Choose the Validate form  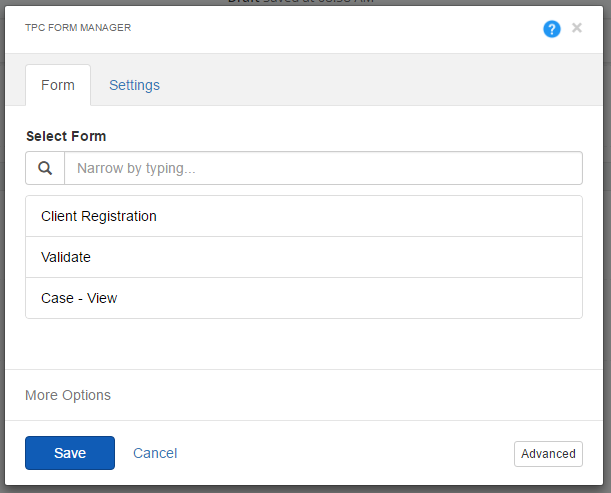(x=304, y=257)
